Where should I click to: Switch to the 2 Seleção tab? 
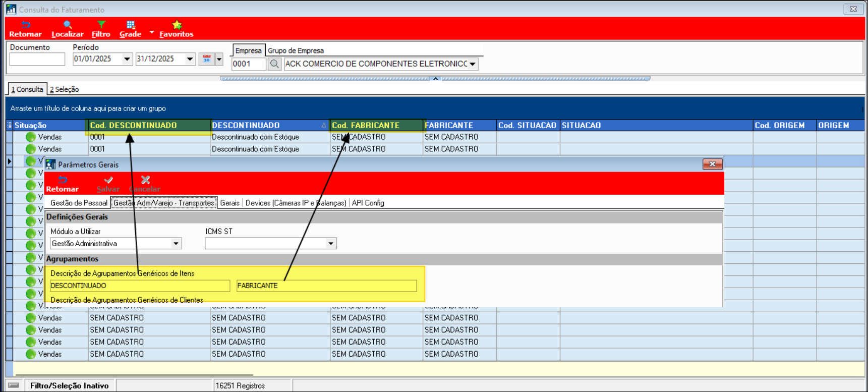64,89
